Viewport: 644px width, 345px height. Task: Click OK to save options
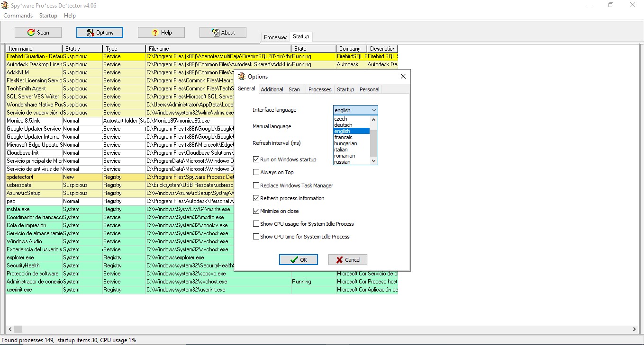tap(298, 259)
